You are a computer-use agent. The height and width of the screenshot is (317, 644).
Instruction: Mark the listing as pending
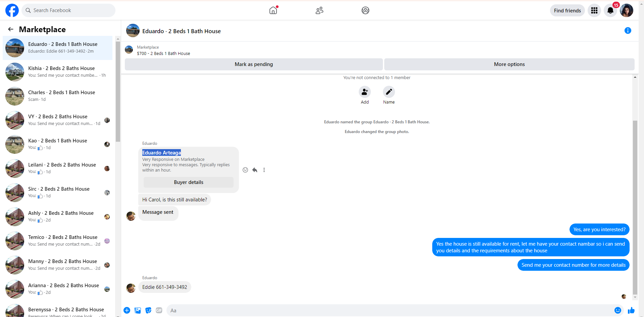pos(254,64)
